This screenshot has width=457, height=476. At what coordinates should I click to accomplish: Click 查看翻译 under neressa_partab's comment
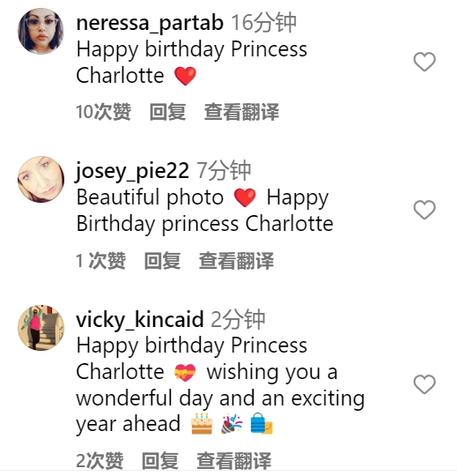click(241, 112)
